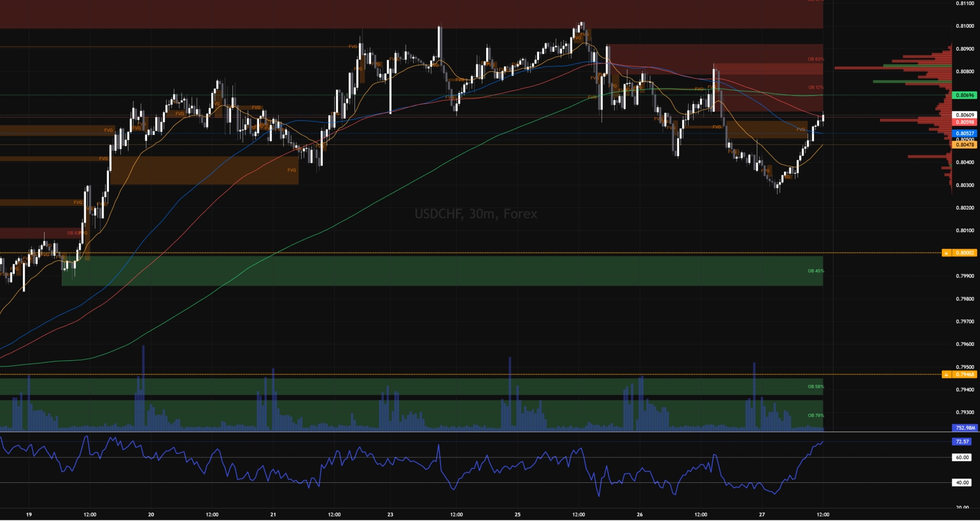Click the 752.98M volume value label
This screenshot has width=980, height=521.
(x=964, y=428)
